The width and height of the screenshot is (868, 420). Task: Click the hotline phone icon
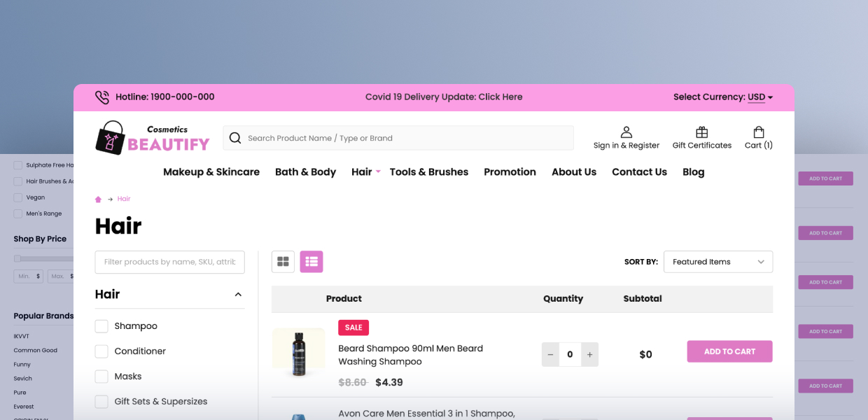pos(102,97)
